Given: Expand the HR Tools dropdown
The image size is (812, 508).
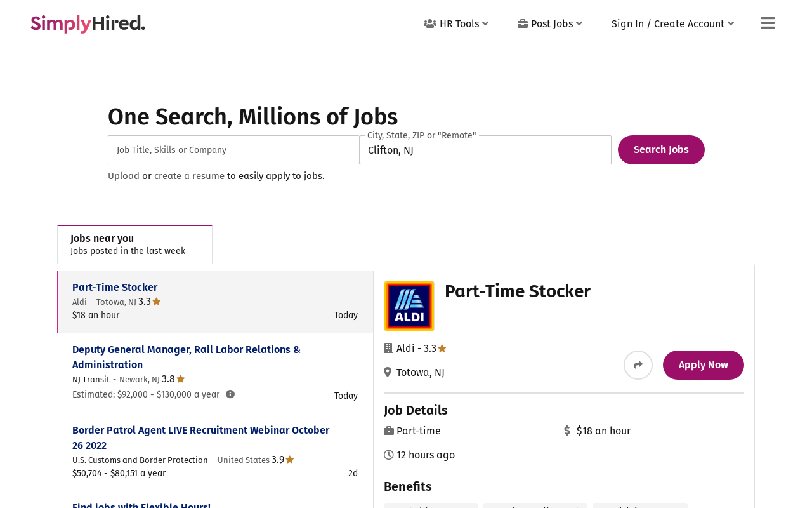Looking at the screenshot, I should tap(456, 23).
